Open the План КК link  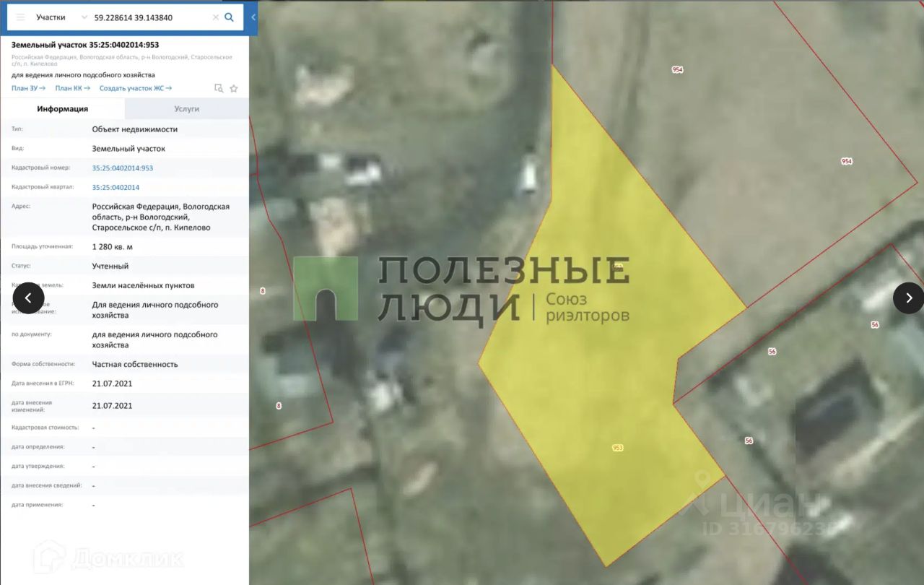[x=72, y=88]
